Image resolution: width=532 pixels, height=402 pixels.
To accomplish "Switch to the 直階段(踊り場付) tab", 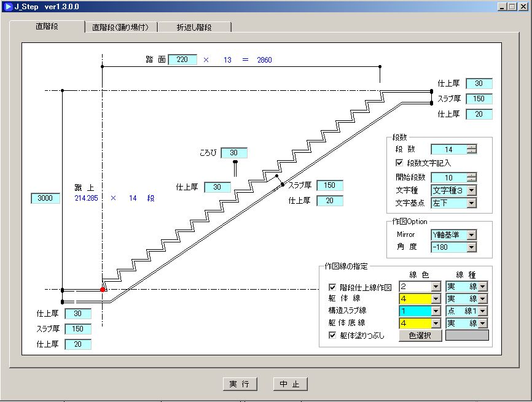I will 122,27.
